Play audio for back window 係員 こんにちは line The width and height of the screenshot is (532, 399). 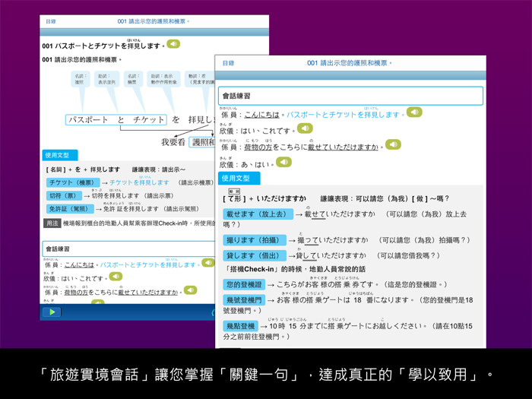point(208,262)
